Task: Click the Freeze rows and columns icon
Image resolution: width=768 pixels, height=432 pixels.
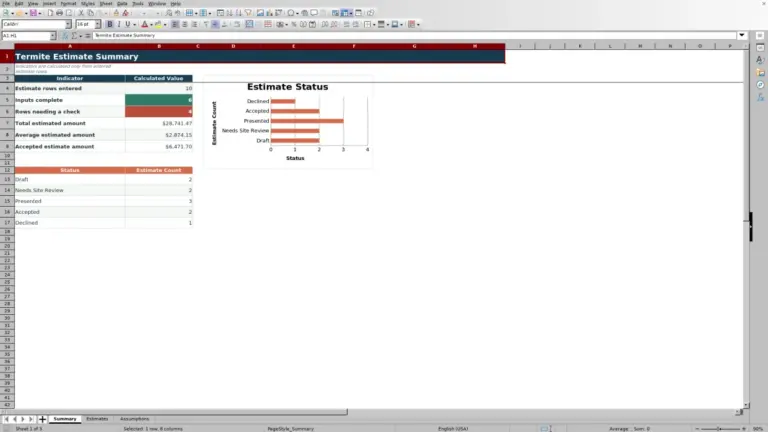Action: pyautogui.click(x=344, y=13)
